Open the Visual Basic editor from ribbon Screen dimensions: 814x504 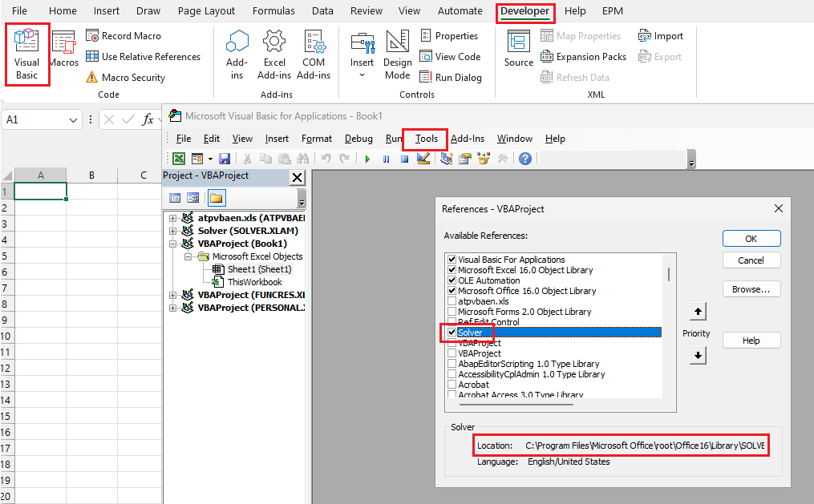point(26,54)
